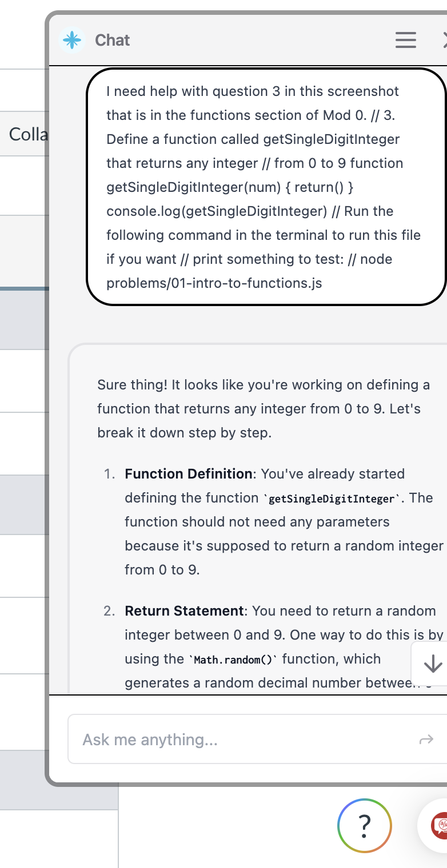Close the Chat panel with X
Image resolution: width=447 pixels, height=868 pixels.
point(445,40)
